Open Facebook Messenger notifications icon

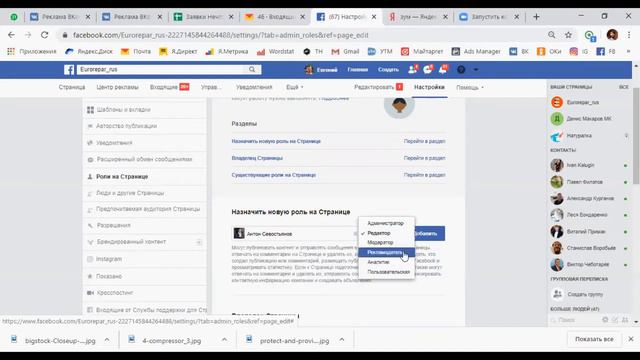[428, 69]
